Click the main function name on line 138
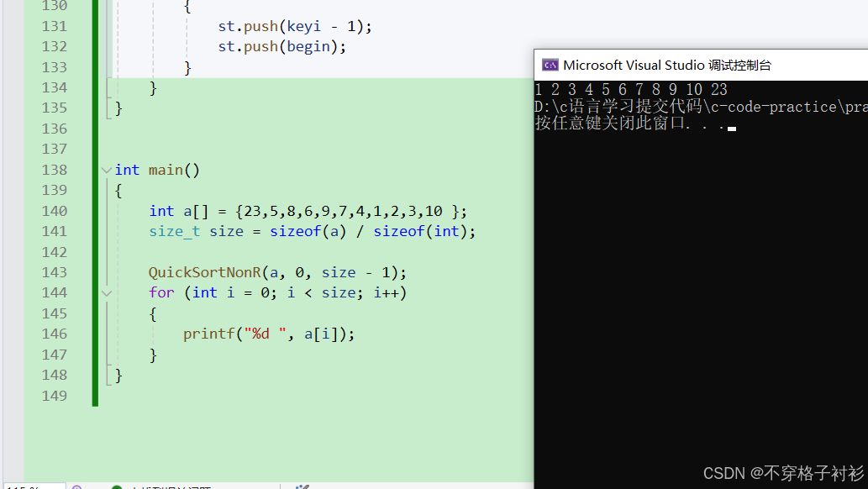This screenshot has width=868, height=489. [x=166, y=170]
